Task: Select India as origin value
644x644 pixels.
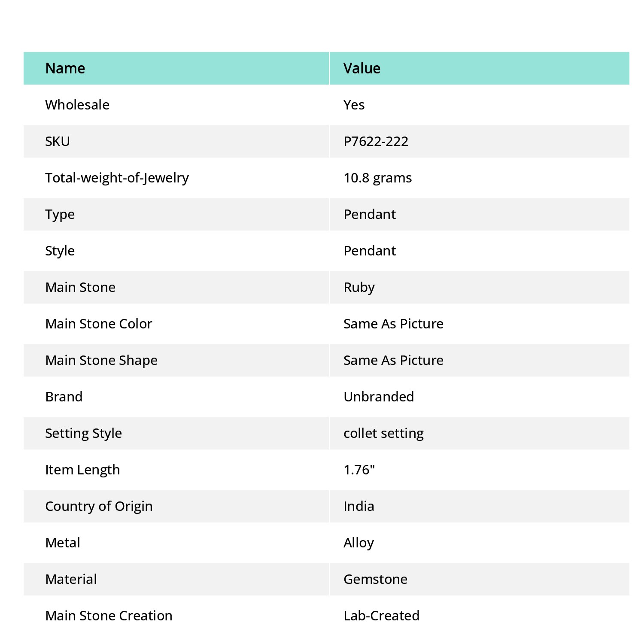Action: tap(358, 506)
